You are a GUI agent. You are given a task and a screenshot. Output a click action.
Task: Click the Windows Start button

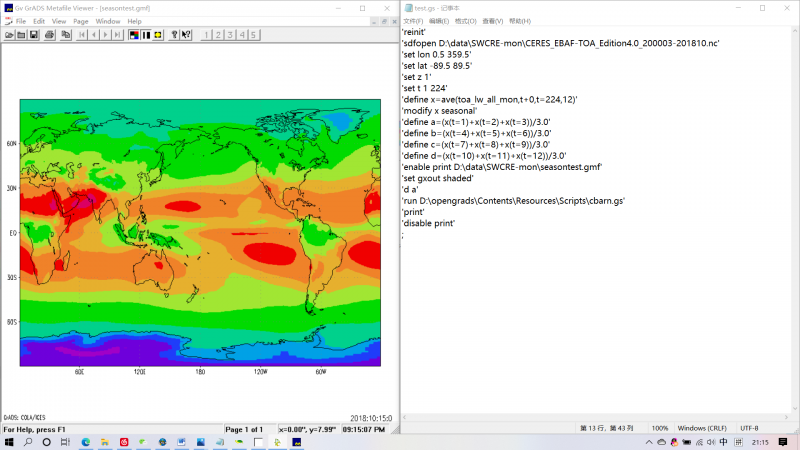[9, 441]
